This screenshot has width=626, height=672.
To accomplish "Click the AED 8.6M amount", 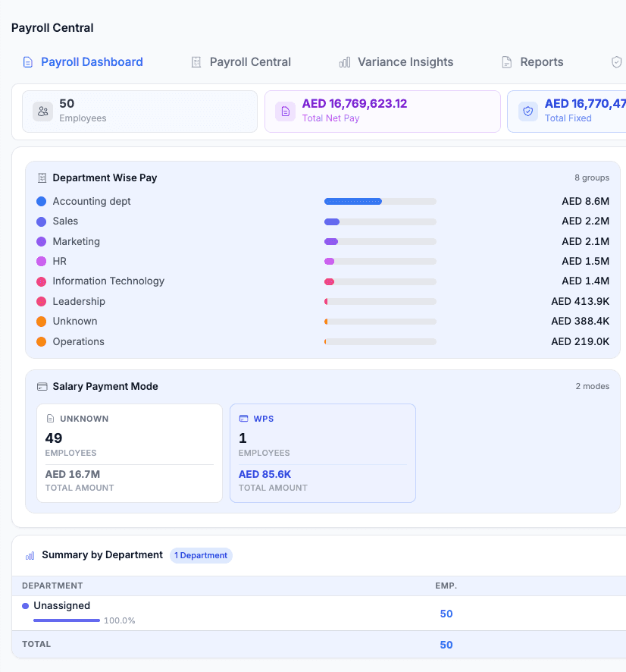I will coord(585,202).
